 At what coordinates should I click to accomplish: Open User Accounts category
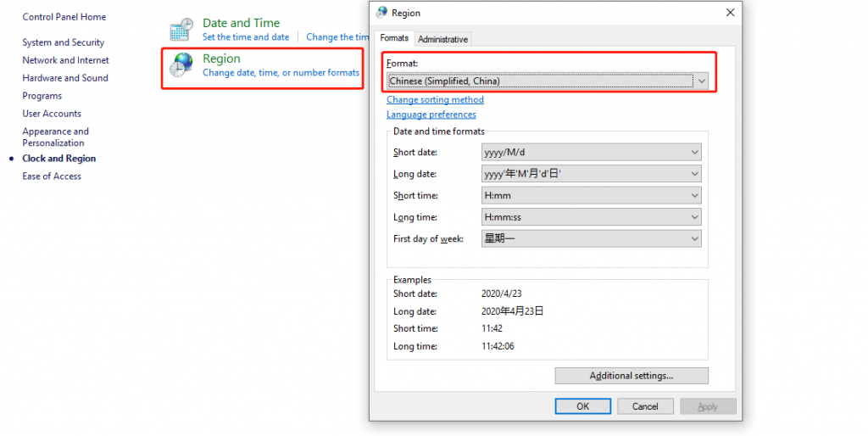coord(52,113)
